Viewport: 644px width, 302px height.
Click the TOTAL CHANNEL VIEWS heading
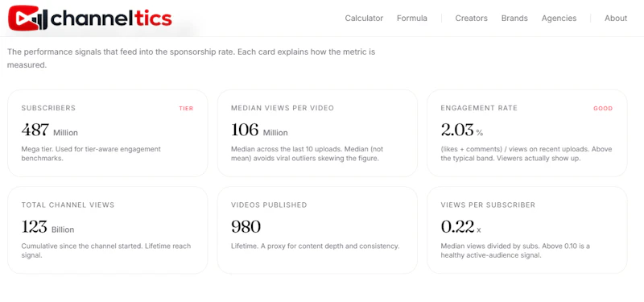(x=68, y=205)
